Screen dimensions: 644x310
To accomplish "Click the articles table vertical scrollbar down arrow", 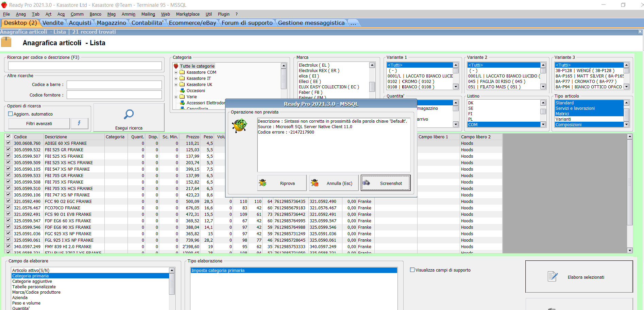I will click(x=630, y=250).
